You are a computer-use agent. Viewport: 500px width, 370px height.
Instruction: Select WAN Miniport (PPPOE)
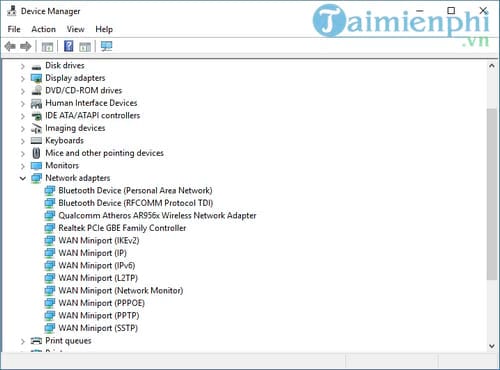(x=102, y=303)
